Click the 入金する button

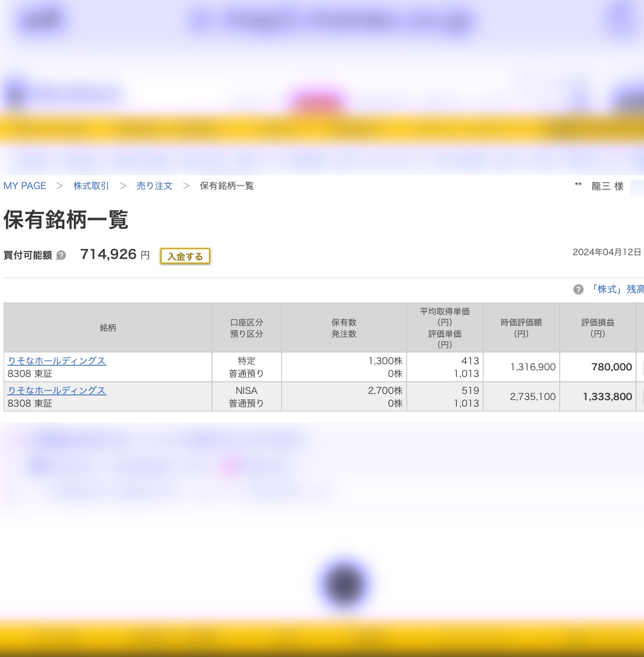click(x=185, y=256)
